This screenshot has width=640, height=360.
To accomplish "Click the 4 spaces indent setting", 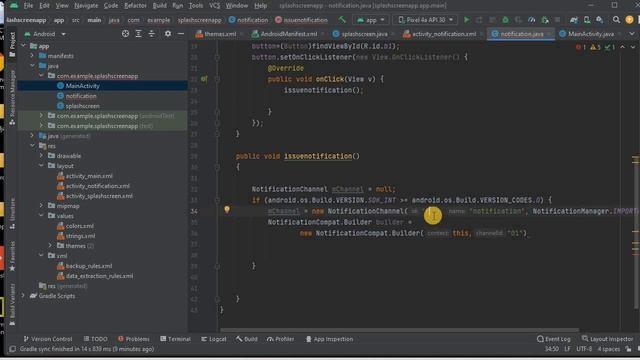I will tap(609, 349).
